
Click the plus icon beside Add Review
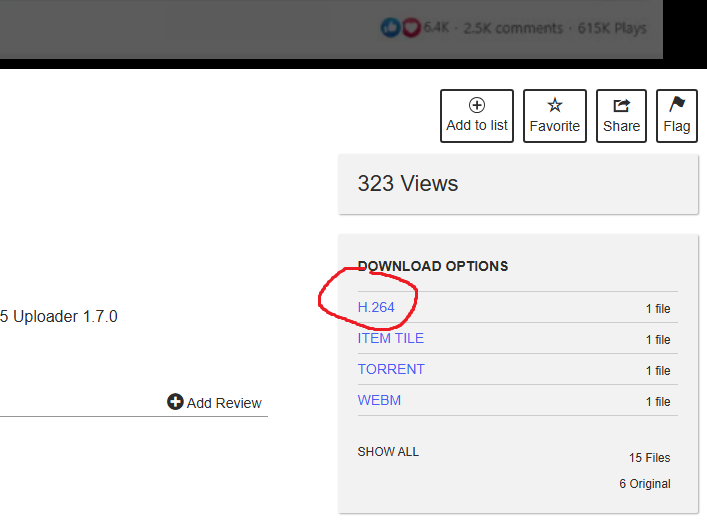[x=175, y=401]
